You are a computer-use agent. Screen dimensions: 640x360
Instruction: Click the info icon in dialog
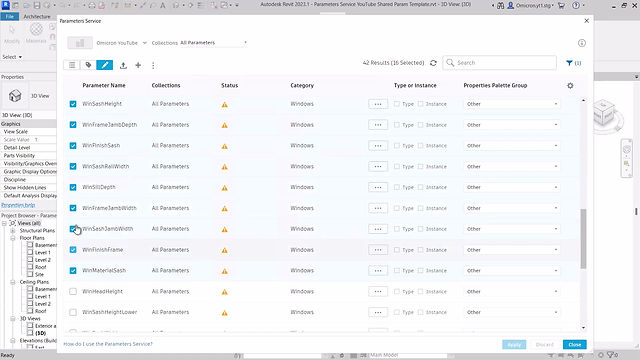point(582,43)
